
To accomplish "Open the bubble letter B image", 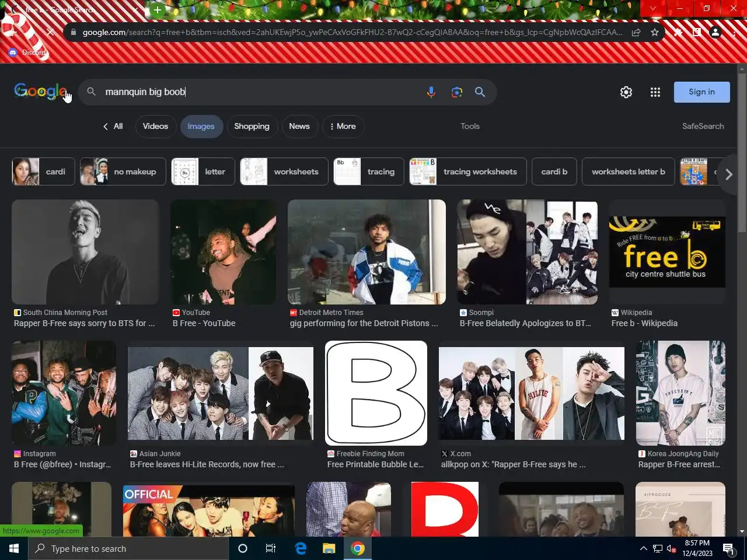I will click(x=376, y=393).
